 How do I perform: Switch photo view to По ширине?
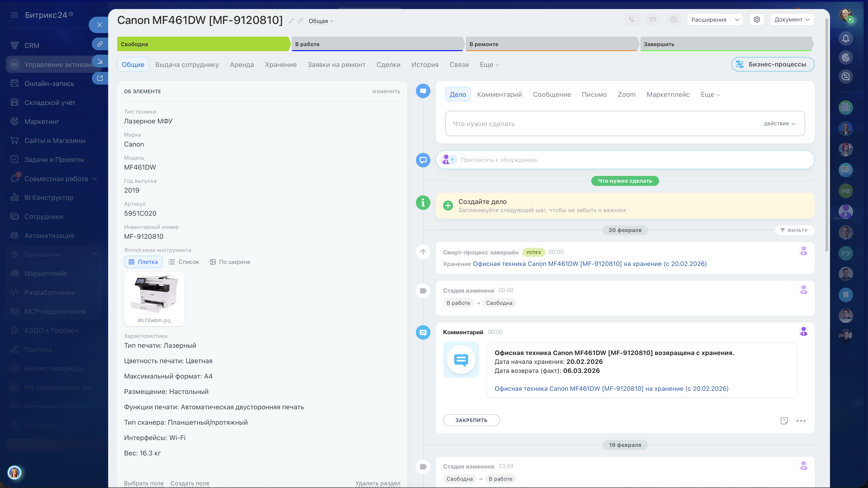coord(230,262)
